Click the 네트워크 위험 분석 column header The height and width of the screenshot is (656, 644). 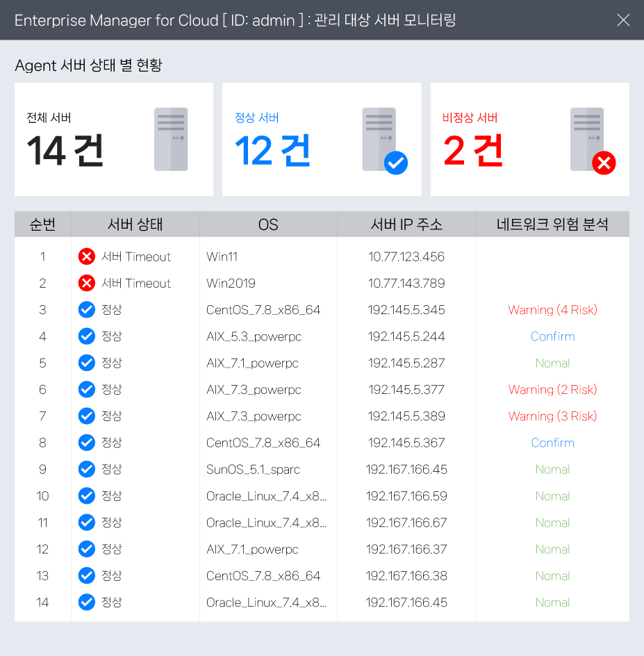click(552, 224)
